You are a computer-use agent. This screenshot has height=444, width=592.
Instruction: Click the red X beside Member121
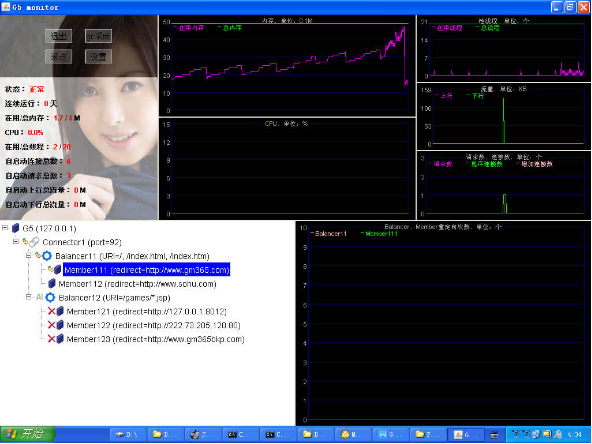[51, 311]
